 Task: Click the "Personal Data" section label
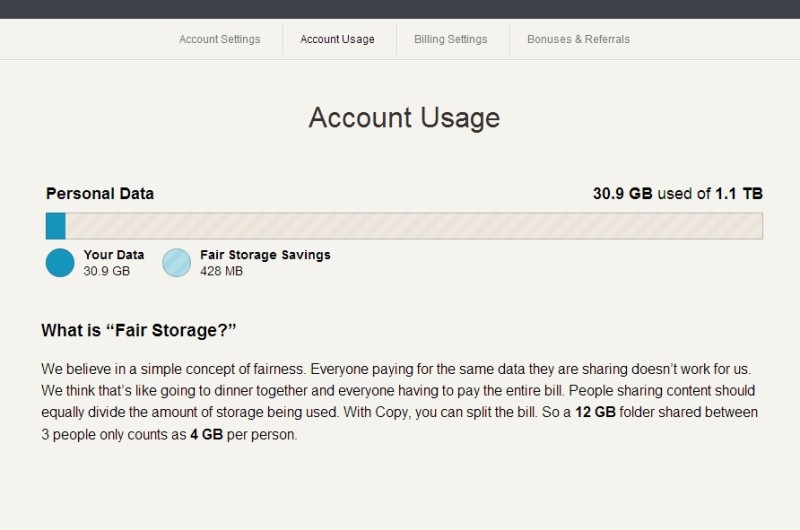coord(100,194)
